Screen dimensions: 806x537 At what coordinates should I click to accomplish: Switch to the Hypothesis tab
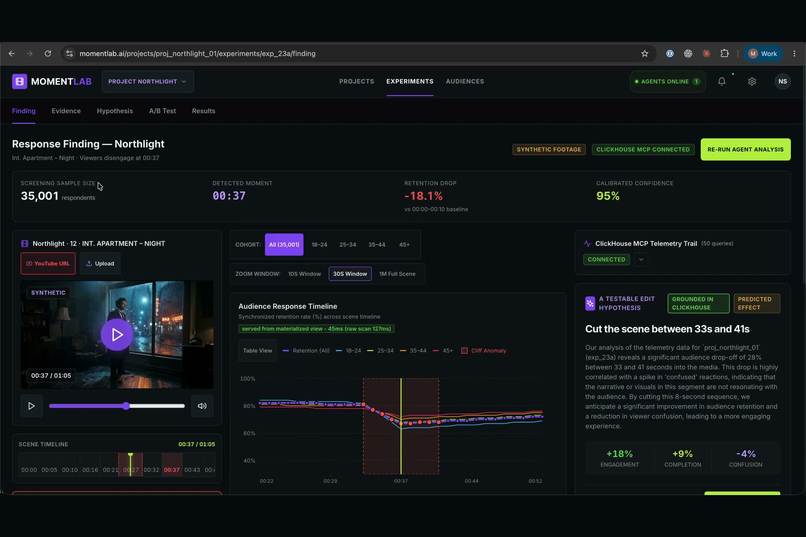click(115, 111)
